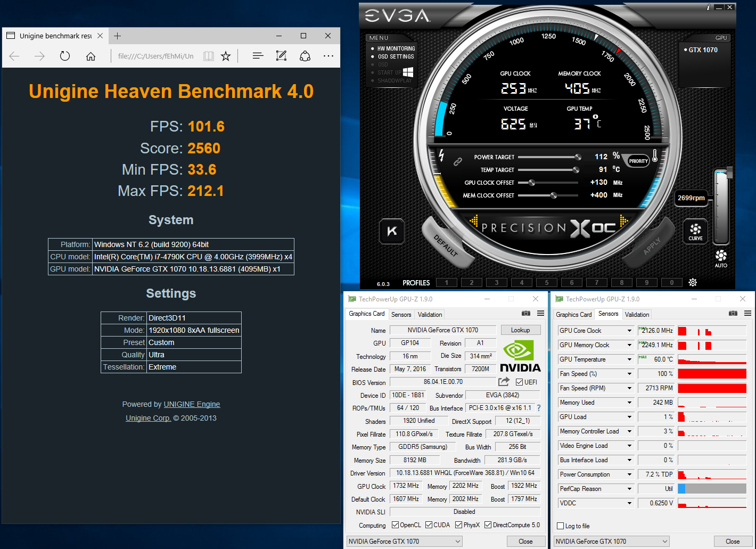Open the UNIGINE Engine link
Screen dimensions: 756x549
(x=192, y=404)
